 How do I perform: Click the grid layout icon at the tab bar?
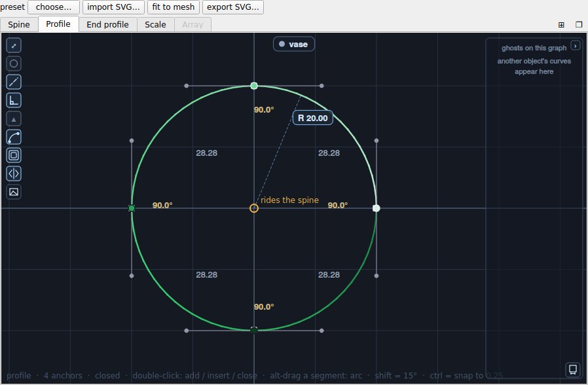coord(561,25)
